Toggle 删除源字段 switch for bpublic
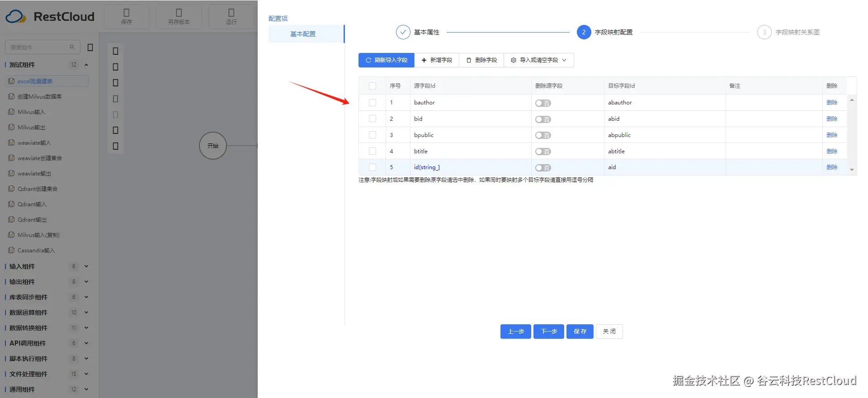 (543, 135)
